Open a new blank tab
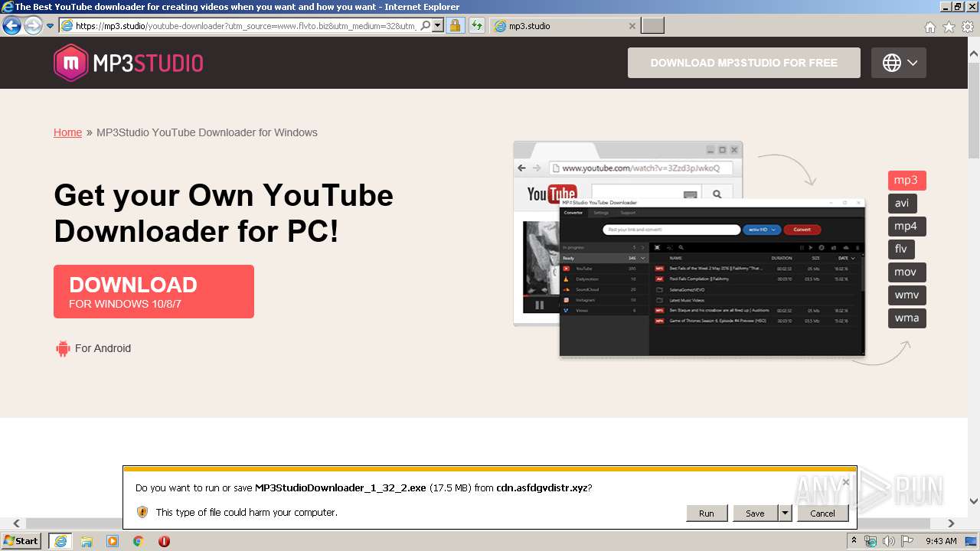The image size is (980, 551). (652, 26)
